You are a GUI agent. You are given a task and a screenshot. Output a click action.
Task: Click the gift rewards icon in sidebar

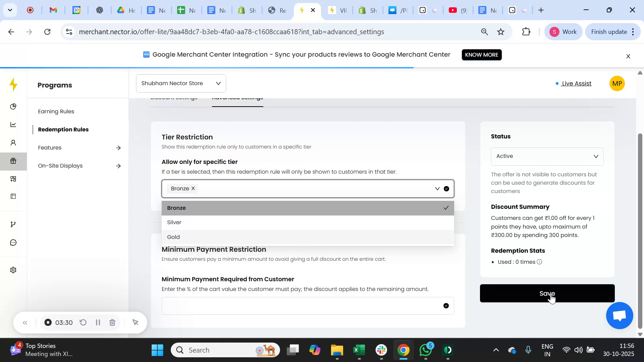click(x=13, y=161)
